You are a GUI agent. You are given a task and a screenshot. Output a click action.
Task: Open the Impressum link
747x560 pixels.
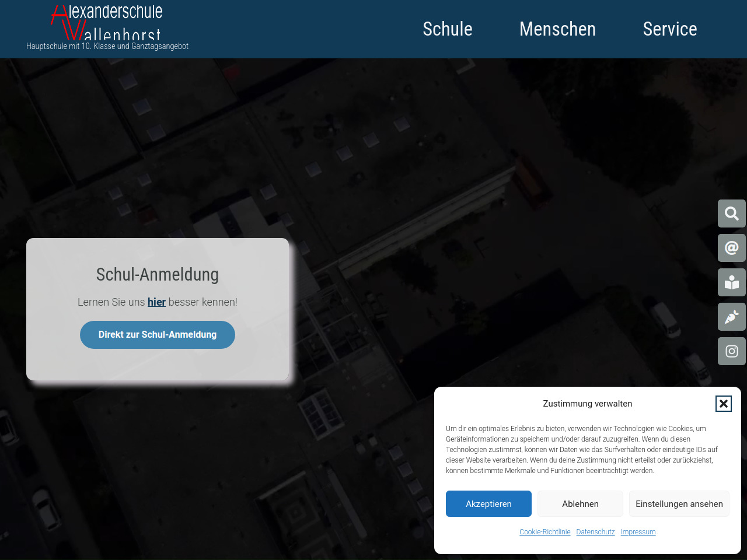[638, 532]
